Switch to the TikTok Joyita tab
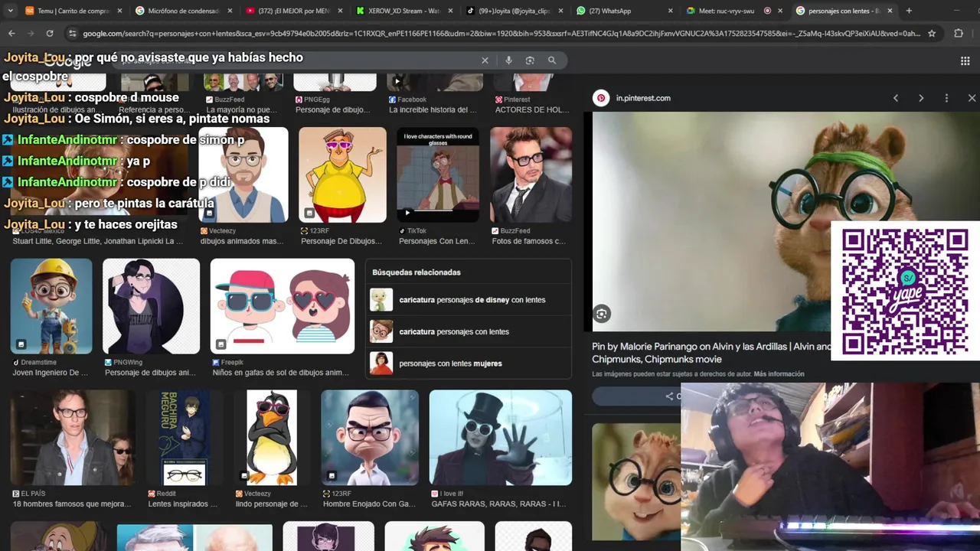The width and height of the screenshot is (980, 551). pos(514,11)
